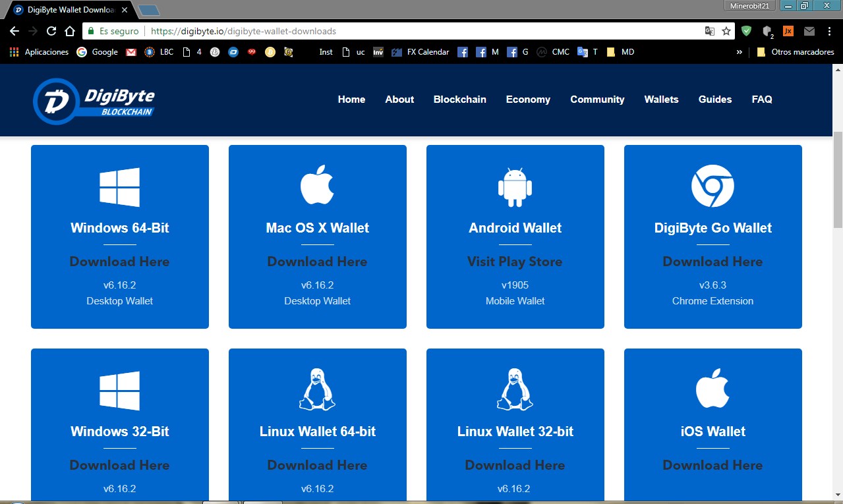Click Download Here for Windows 64-Bit
Image resolution: width=843 pixels, height=504 pixels.
(119, 261)
